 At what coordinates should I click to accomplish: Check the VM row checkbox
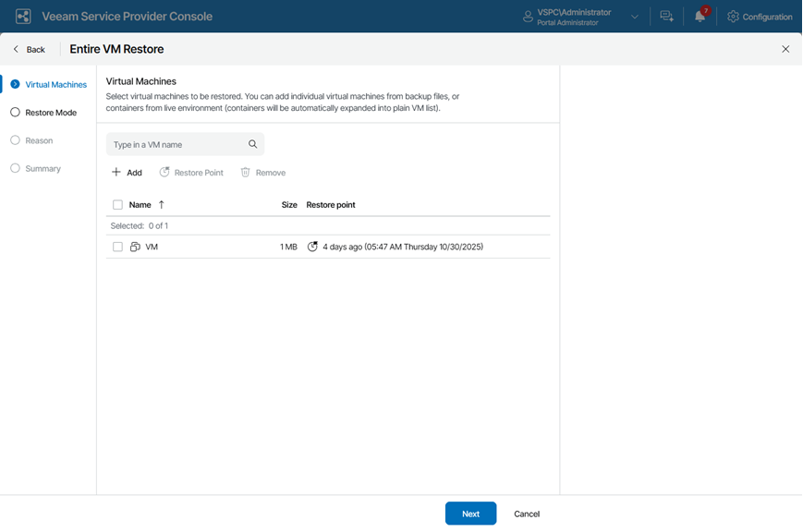tap(117, 247)
